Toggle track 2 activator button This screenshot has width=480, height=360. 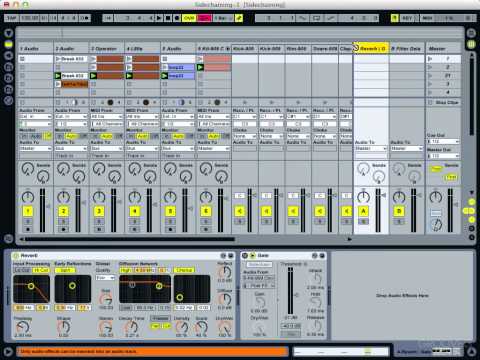pos(63,211)
